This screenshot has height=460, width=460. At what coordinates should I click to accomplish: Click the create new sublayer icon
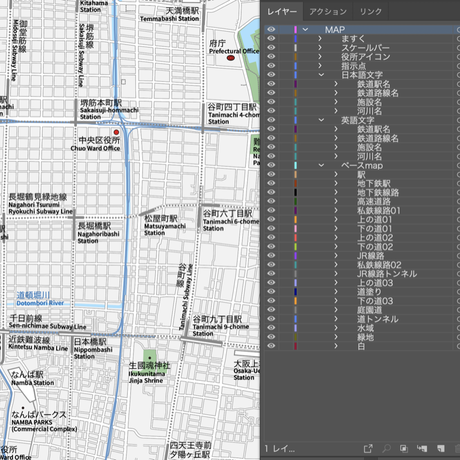422,449
